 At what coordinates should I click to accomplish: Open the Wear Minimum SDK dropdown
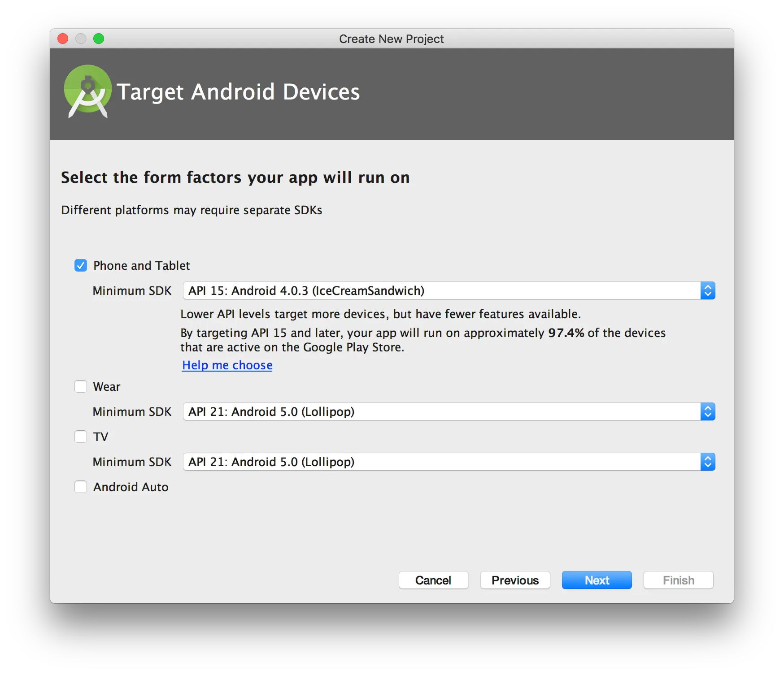coord(449,411)
